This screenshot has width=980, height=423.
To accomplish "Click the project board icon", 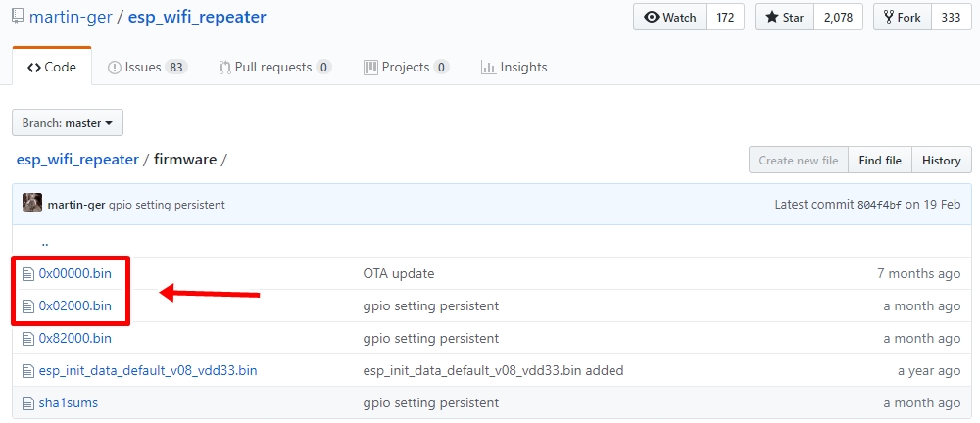I will [370, 68].
